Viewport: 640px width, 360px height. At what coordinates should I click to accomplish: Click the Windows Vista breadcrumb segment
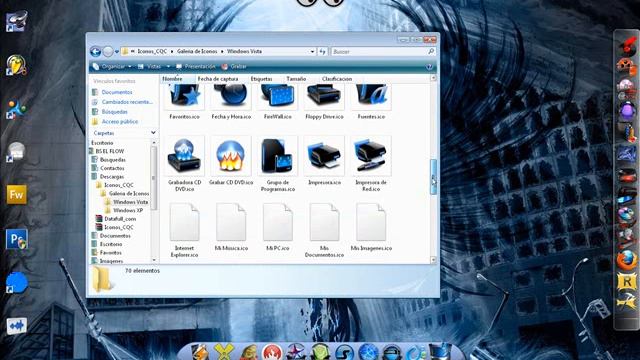244,51
